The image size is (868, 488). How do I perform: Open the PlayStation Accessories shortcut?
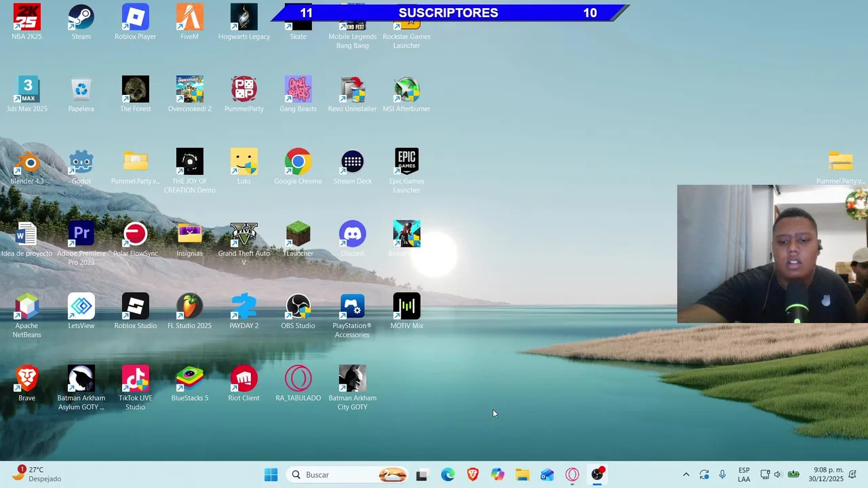click(x=353, y=307)
